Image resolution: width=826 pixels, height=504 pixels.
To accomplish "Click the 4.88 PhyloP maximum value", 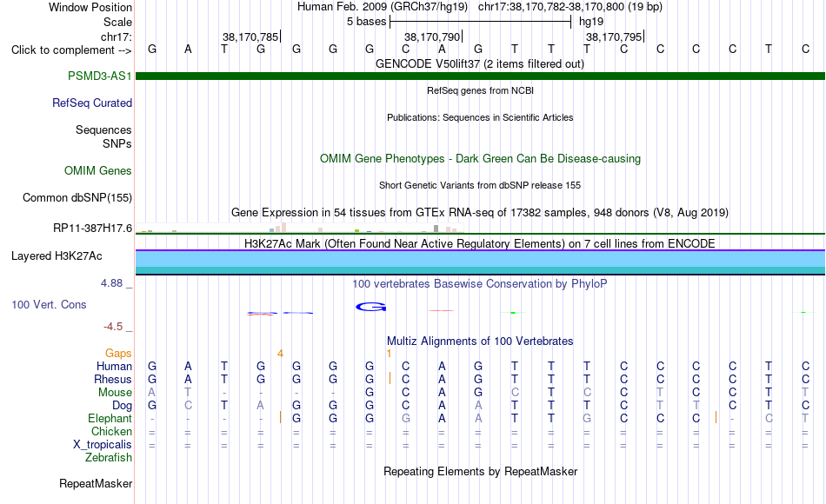I will click(x=111, y=283).
